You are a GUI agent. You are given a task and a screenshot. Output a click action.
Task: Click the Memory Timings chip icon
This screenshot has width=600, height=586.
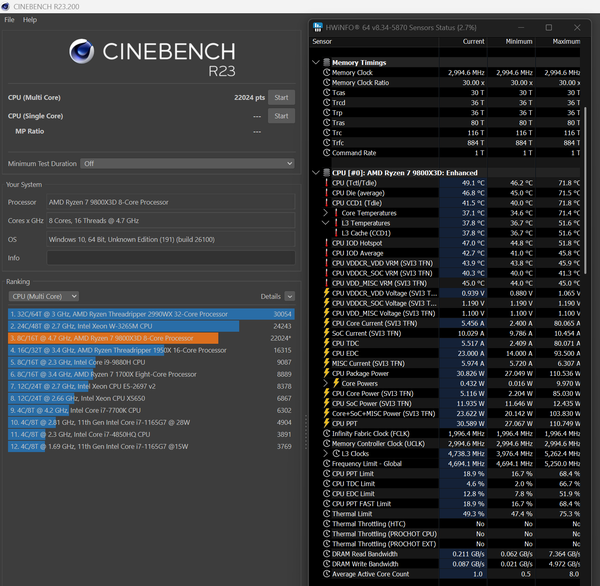tap(326, 62)
